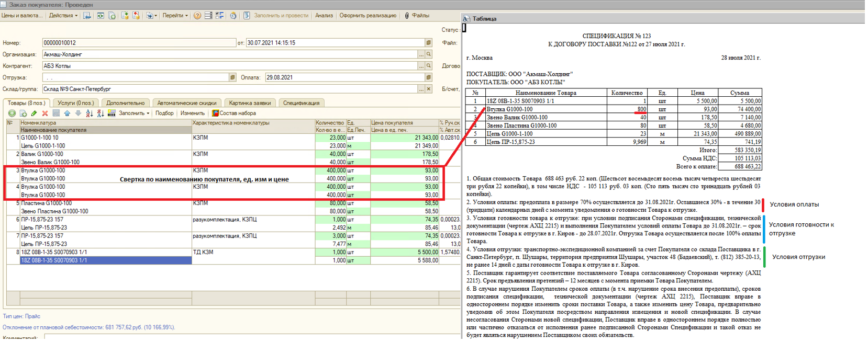Viewport: 868px width, 342px height.
Task: Click the copy-document icon in top toolbar
Action: pyautogui.click(x=112, y=16)
